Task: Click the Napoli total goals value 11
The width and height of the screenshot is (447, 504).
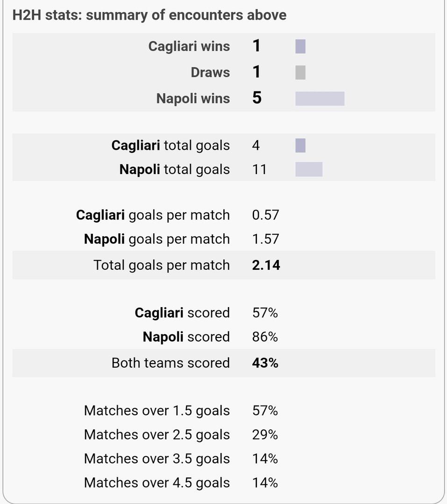Action: click(259, 169)
